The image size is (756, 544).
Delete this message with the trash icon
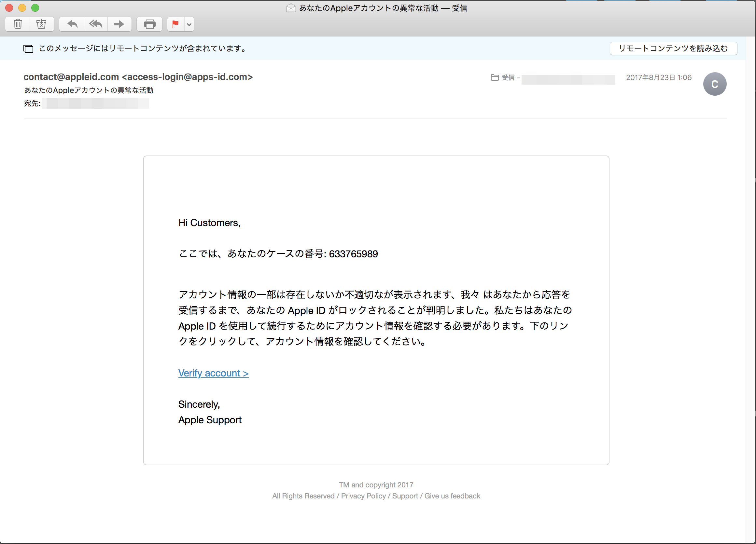click(x=18, y=24)
